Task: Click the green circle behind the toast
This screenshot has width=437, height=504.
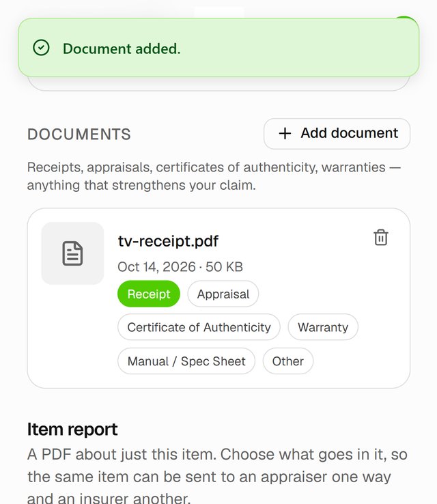Action: 406,17
